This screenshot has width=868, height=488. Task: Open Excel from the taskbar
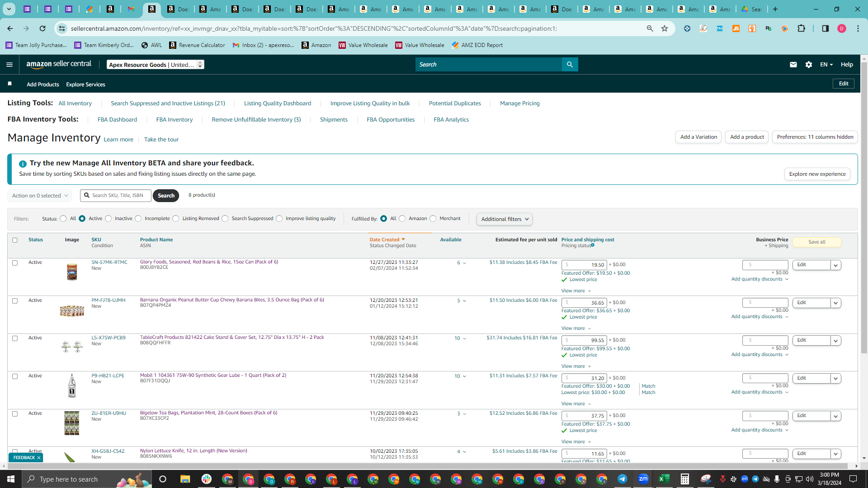click(x=664, y=479)
